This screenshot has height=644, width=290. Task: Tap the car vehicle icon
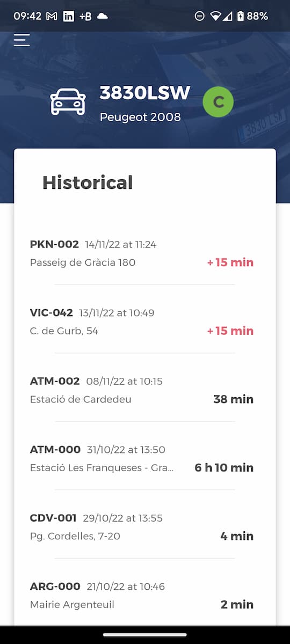coord(68,101)
